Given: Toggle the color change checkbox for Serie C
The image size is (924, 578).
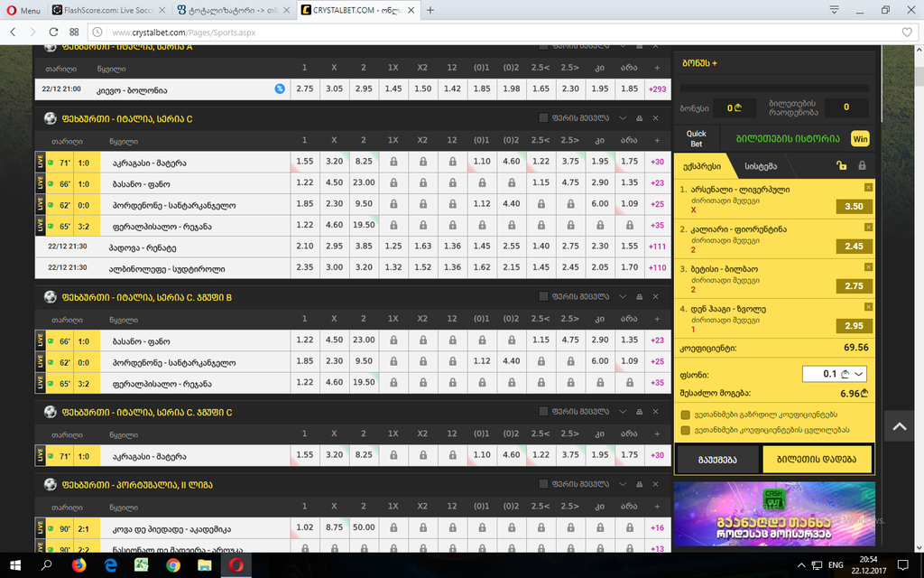Looking at the screenshot, I should (543, 118).
